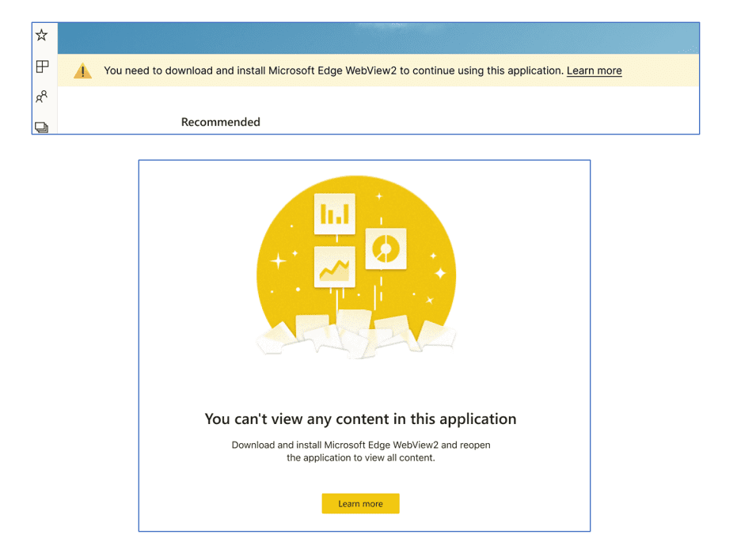Open Shared with me people icon

click(42, 97)
